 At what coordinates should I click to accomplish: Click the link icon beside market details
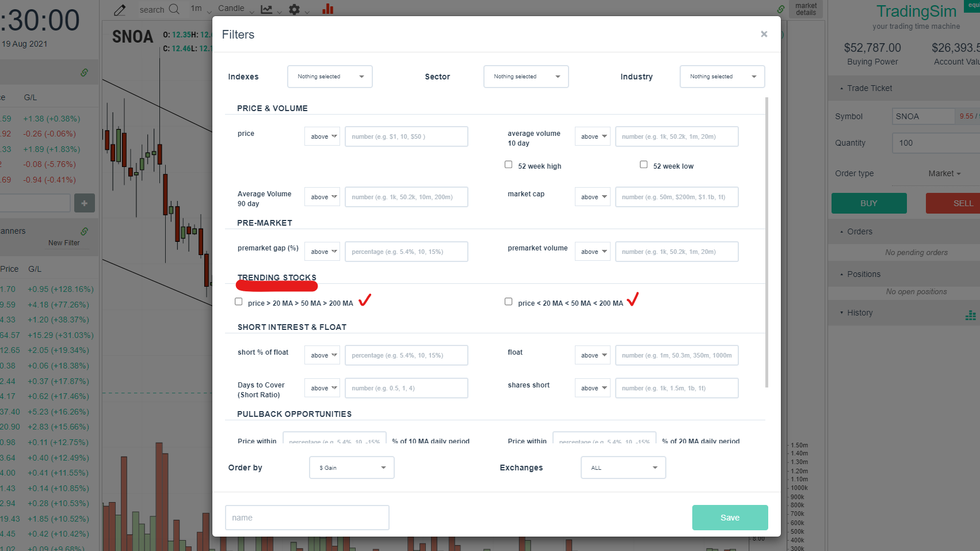pos(781,9)
